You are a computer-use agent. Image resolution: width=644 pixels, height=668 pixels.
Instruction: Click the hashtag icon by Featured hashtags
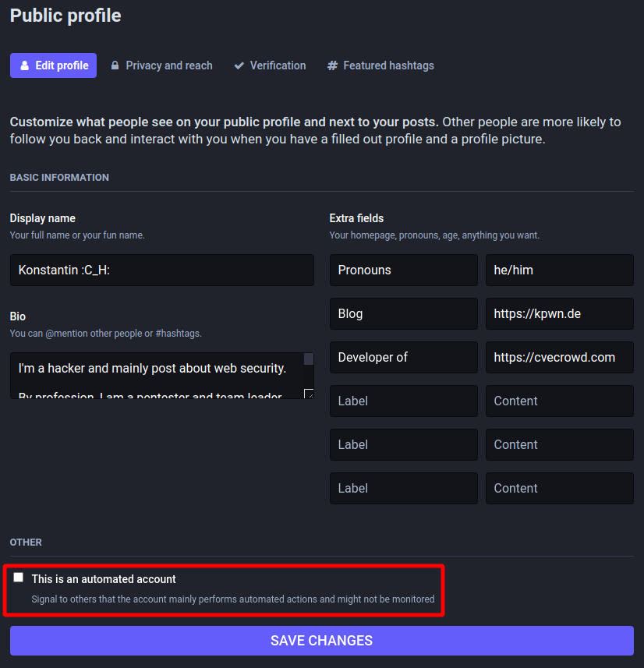[x=333, y=65]
